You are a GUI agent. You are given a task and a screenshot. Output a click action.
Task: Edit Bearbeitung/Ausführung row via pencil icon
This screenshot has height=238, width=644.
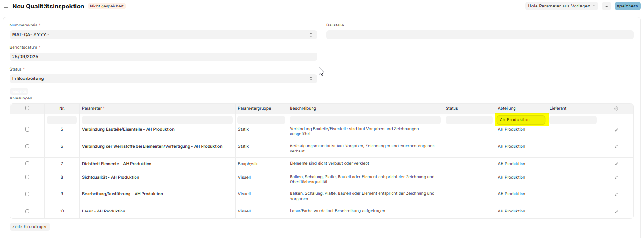point(616,194)
